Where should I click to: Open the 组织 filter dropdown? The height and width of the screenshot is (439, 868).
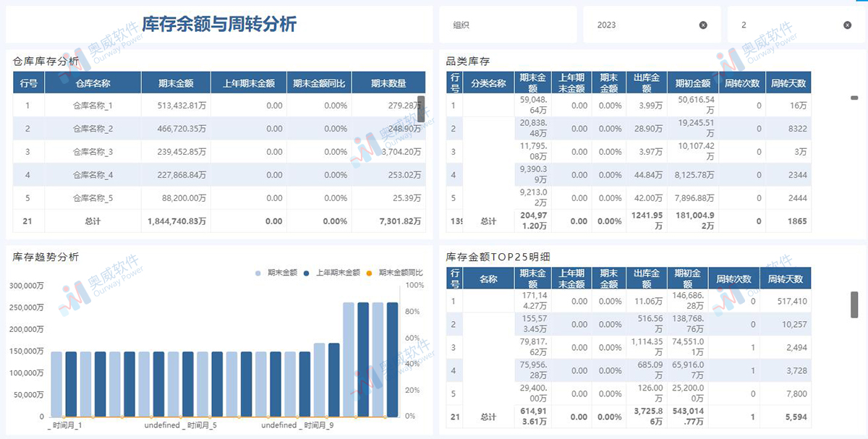[508, 25]
